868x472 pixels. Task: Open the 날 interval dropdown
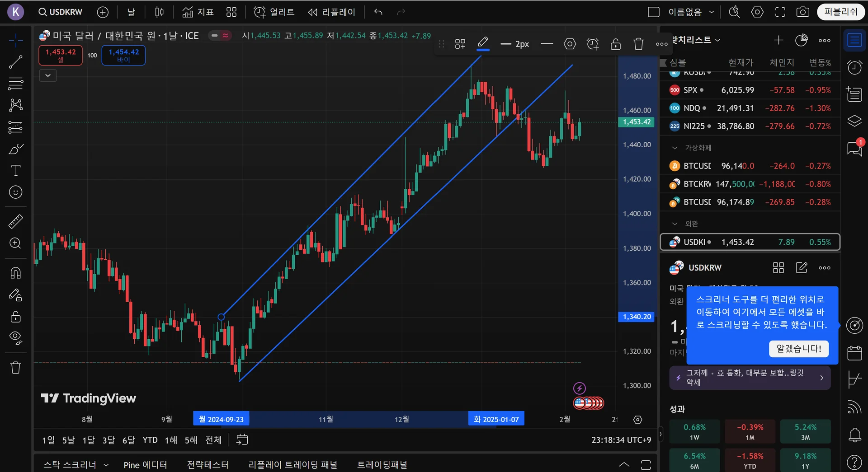[131, 12]
